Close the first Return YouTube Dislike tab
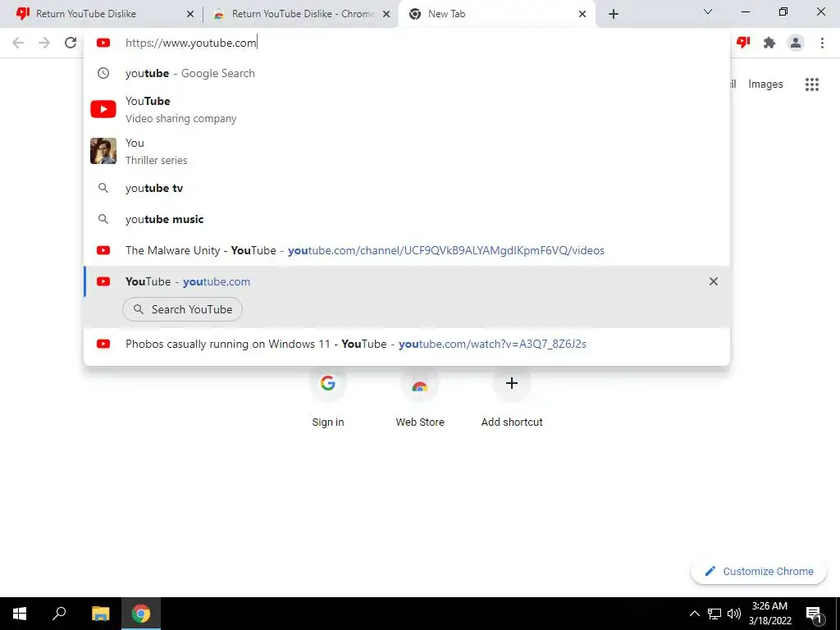This screenshot has width=840, height=630. (x=189, y=14)
